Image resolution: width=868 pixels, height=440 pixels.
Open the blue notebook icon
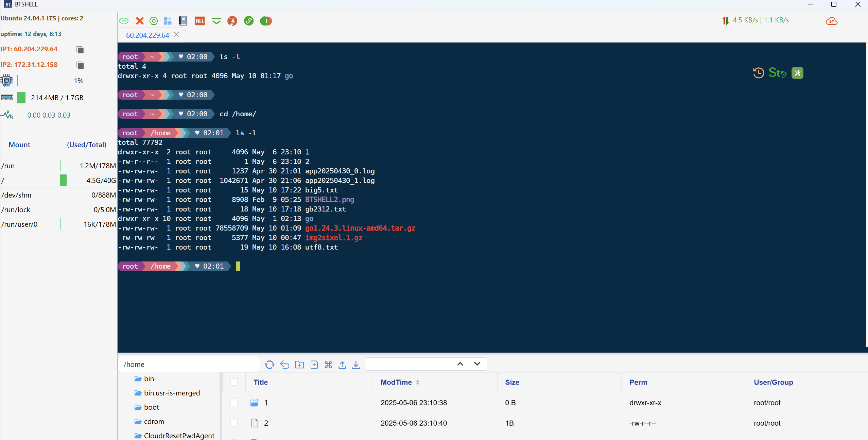[x=183, y=21]
